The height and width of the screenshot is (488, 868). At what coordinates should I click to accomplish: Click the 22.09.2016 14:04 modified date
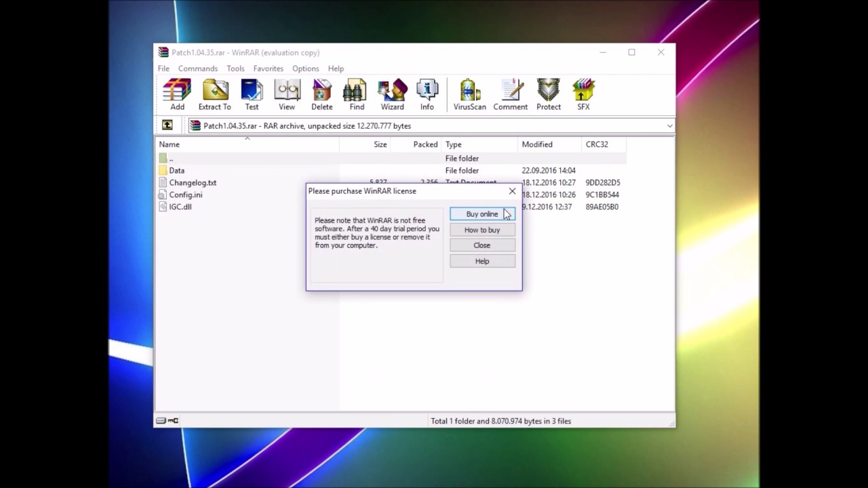549,171
